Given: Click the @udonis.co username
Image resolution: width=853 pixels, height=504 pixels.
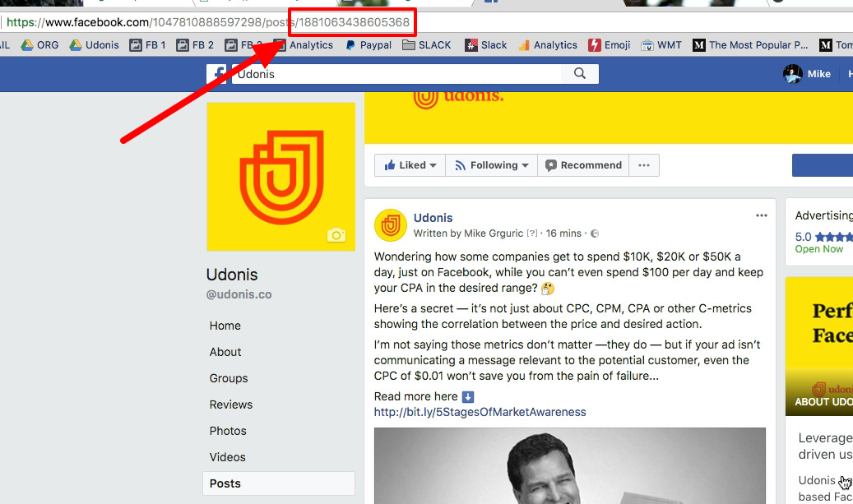Looking at the screenshot, I should pyautogui.click(x=239, y=294).
